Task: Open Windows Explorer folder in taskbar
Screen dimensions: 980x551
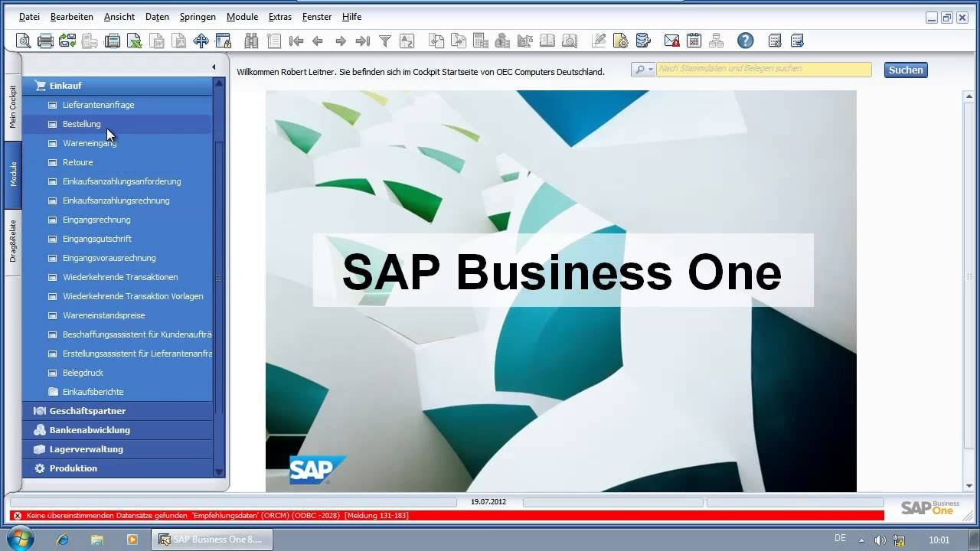Action: [97, 540]
